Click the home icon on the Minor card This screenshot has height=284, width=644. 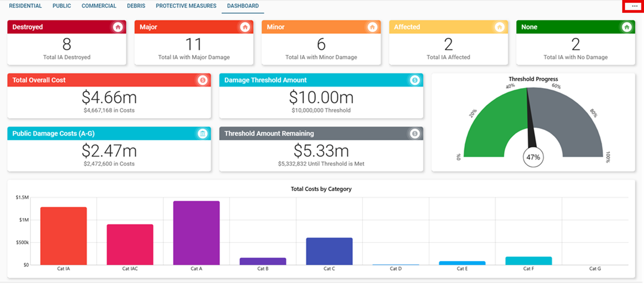pyautogui.click(x=372, y=27)
